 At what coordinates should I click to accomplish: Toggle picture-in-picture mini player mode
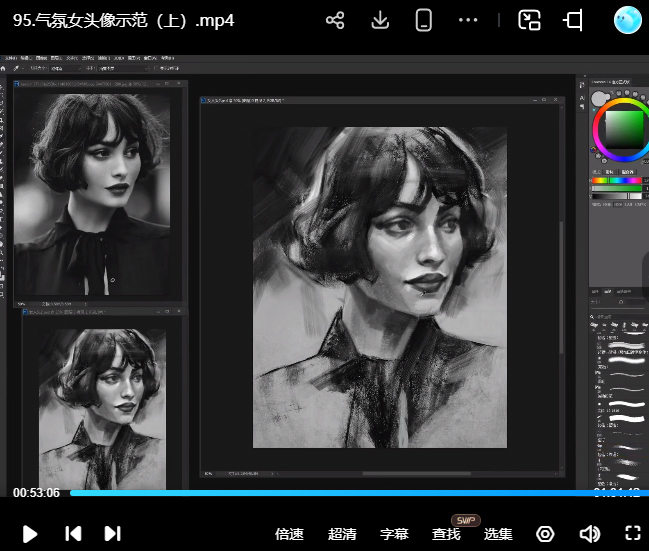(x=529, y=20)
